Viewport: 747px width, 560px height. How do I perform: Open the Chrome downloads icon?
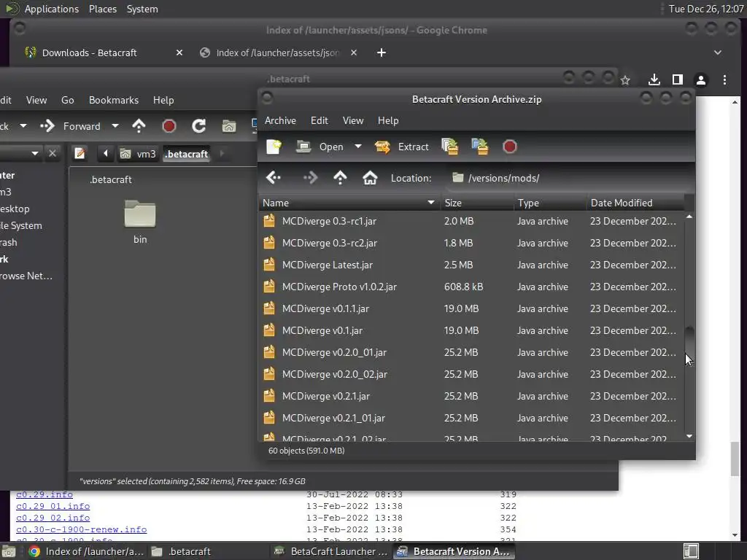(654, 79)
